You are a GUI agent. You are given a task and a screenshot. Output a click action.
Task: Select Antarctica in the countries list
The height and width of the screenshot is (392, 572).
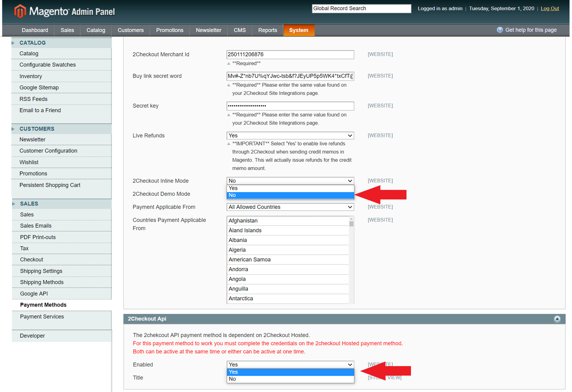[288, 299]
